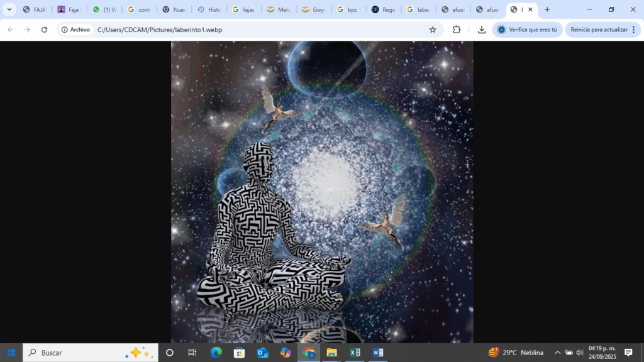
Task: Bookmark this page with the star icon
Action: point(433,30)
